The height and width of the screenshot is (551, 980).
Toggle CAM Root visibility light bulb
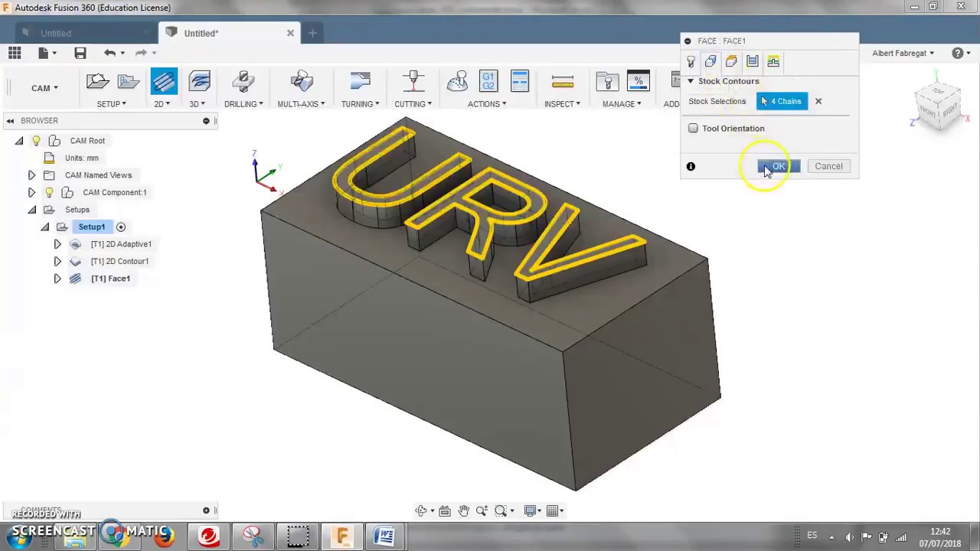click(x=36, y=141)
